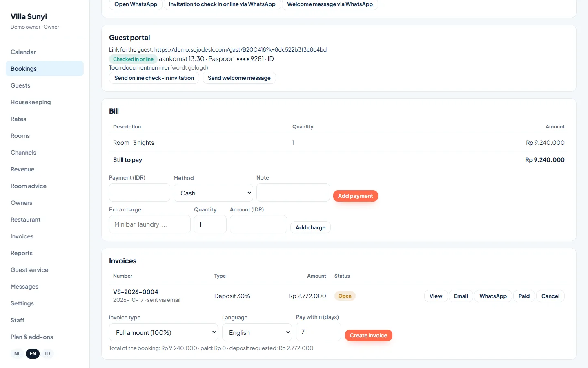
Task: Open the invoice Language dropdown
Action: click(257, 332)
